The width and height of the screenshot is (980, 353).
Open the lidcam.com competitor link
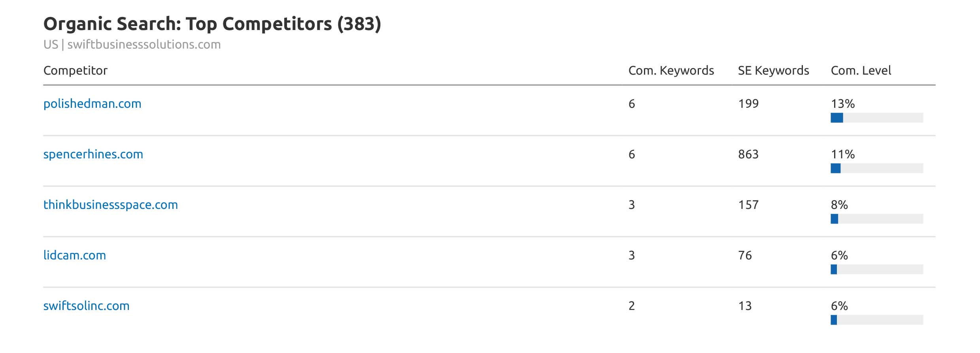(74, 255)
